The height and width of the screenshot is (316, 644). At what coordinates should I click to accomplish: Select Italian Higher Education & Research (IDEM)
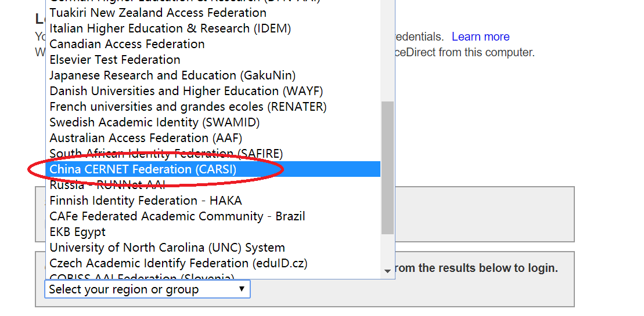click(170, 28)
